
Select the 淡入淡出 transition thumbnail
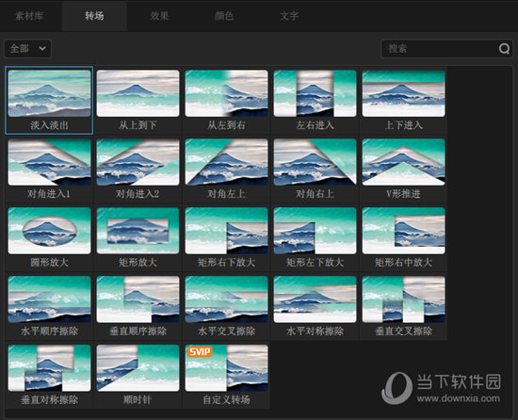pyautogui.click(x=49, y=93)
